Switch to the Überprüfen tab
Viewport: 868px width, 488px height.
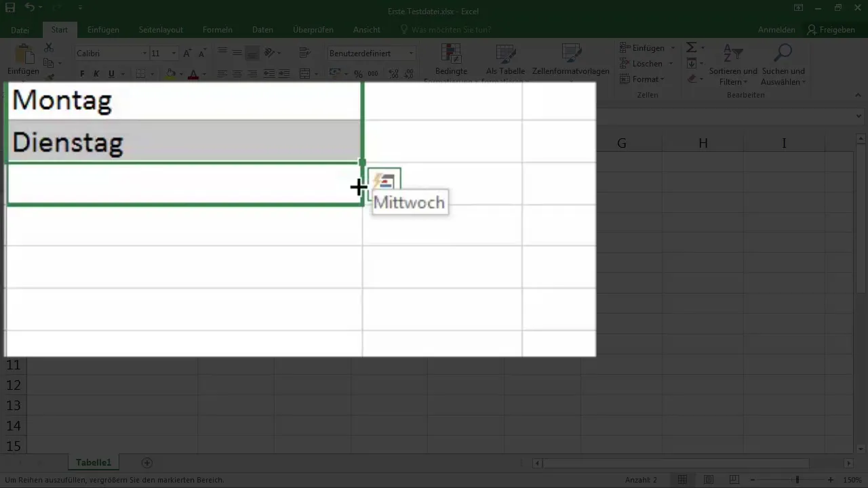312,30
